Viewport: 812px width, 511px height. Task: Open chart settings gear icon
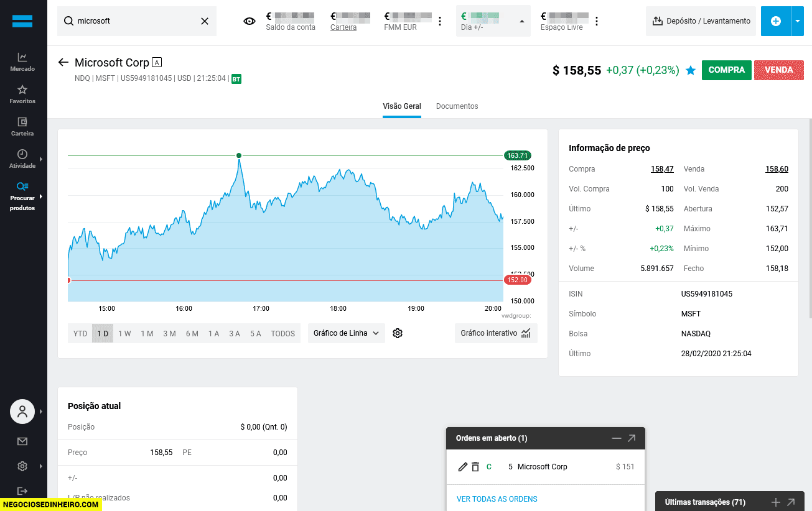click(x=398, y=333)
